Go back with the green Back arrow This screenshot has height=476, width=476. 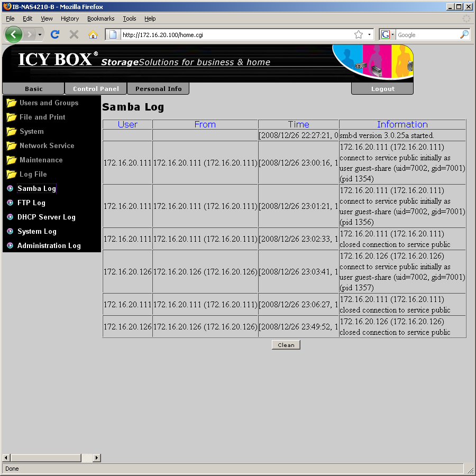(13, 34)
